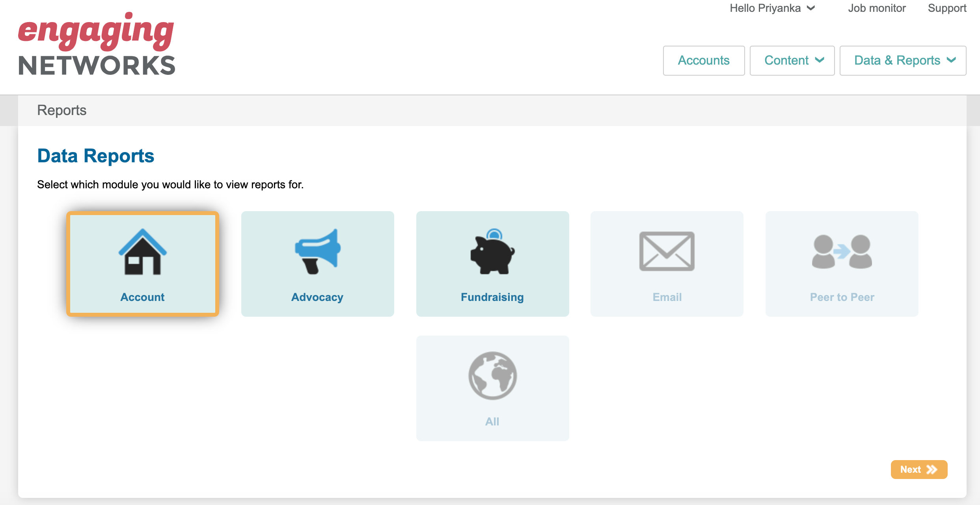Image resolution: width=980 pixels, height=505 pixels.
Task: Select the Fundraising module label
Action: pyautogui.click(x=492, y=297)
